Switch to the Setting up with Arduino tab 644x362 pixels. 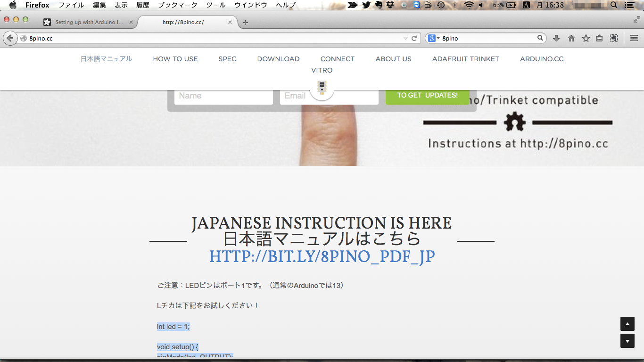88,22
